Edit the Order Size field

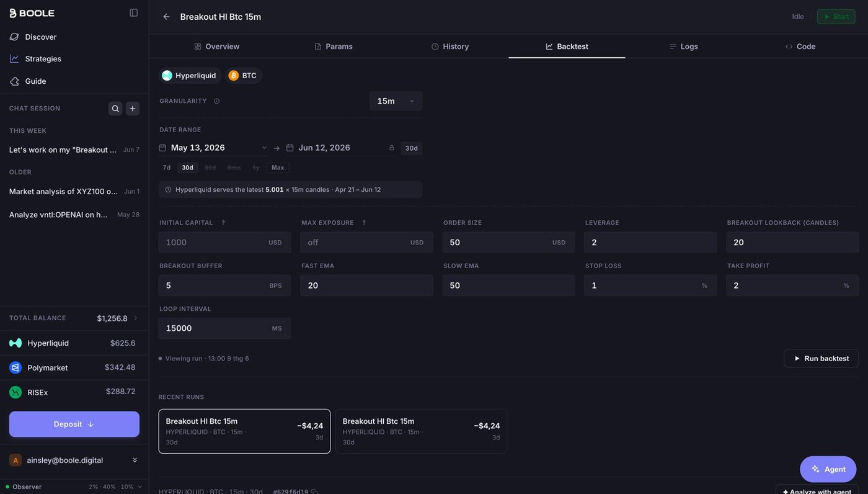[508, 243]
